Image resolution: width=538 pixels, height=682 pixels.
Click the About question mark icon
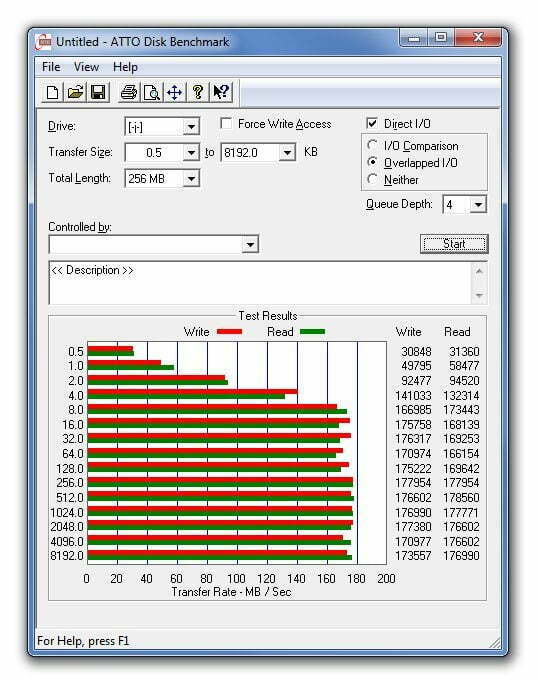[198, 92]
